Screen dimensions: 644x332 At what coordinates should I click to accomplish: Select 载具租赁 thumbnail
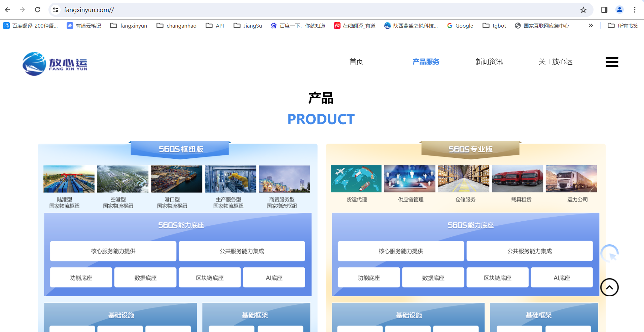pos(517,179)
